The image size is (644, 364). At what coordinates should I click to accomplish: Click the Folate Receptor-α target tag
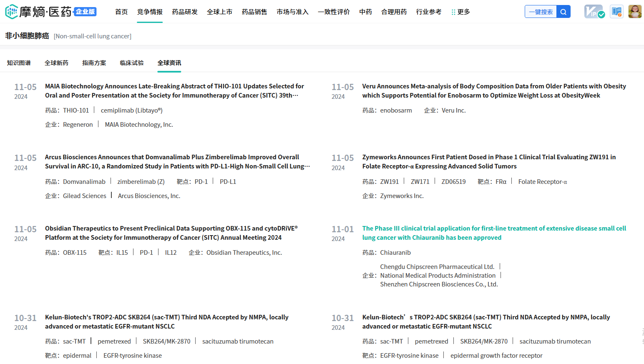pyautogui.click(x=543, y=182)
